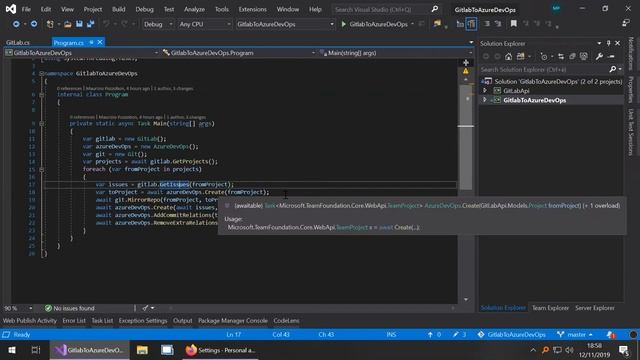The height and width of the screenshot is (360, 640).
Task: Save the current file with Save icon
Action: pos(79,24)
